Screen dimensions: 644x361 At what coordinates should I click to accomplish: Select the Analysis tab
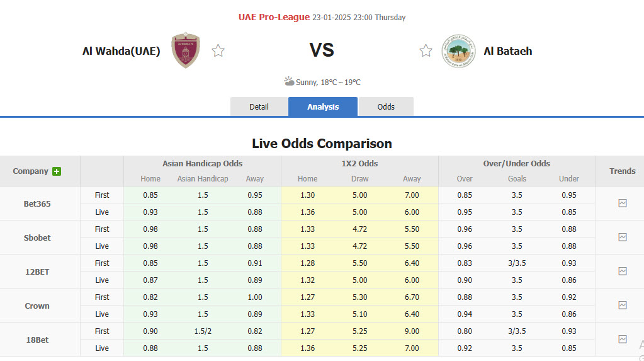click(x=323, y=107)
